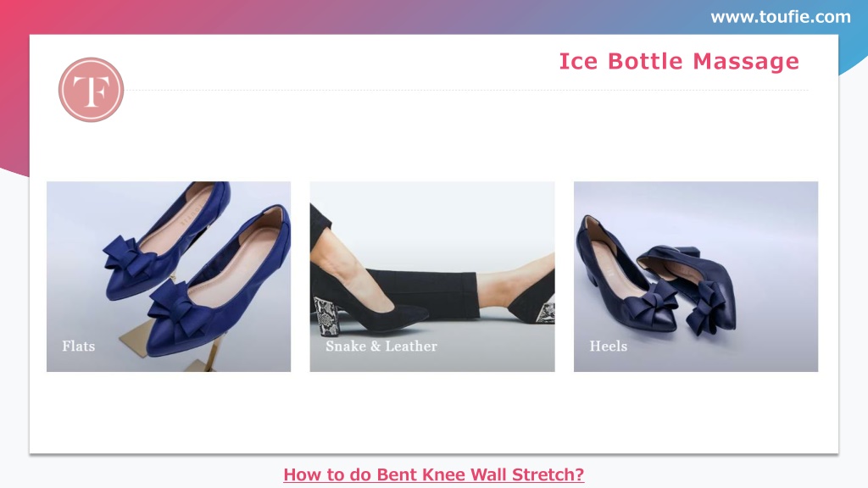868x488 pixels.
Task: Click the model's black trouser leg
Action: (x=420, y=293)
